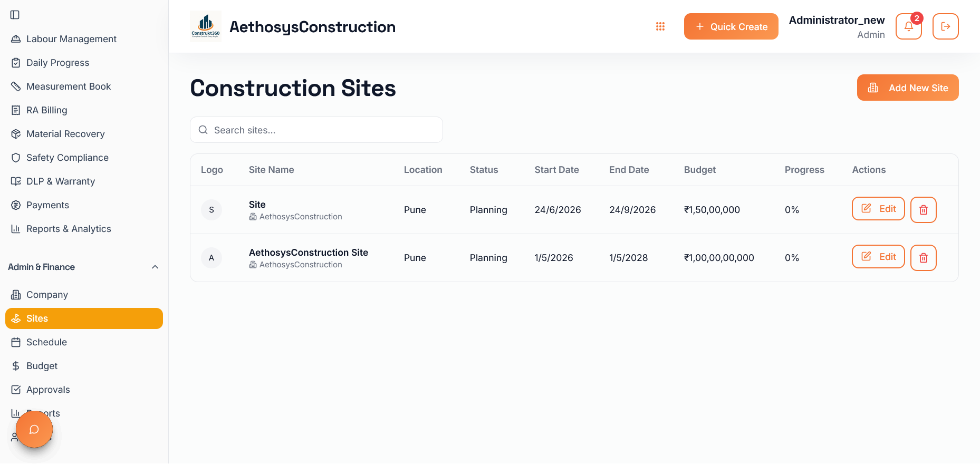980x464 pixels.
Task: Open the orange chat bubble button
Action: (34, 429)
